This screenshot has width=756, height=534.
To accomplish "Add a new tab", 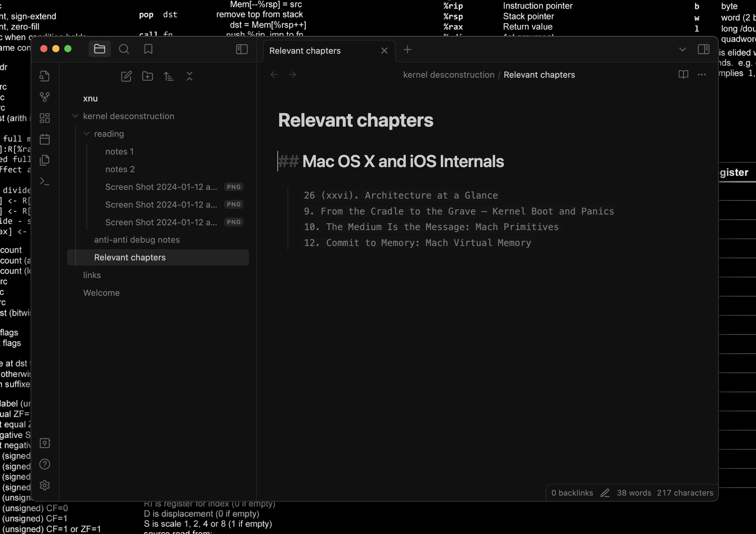I will [407, 50].
